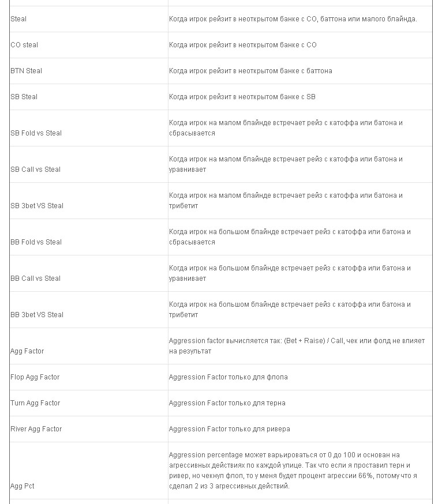
Task: Click the Aggression factor formula description
Action: click(x=297, y=346)
